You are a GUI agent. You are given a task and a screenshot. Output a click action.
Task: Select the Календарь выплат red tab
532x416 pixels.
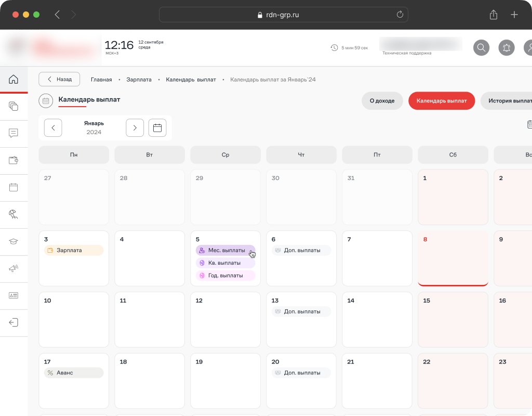[x=441, y=101]
